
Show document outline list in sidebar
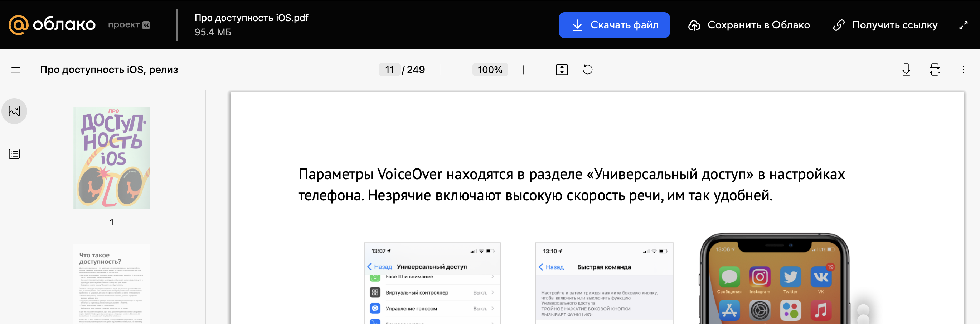point(14,154)
